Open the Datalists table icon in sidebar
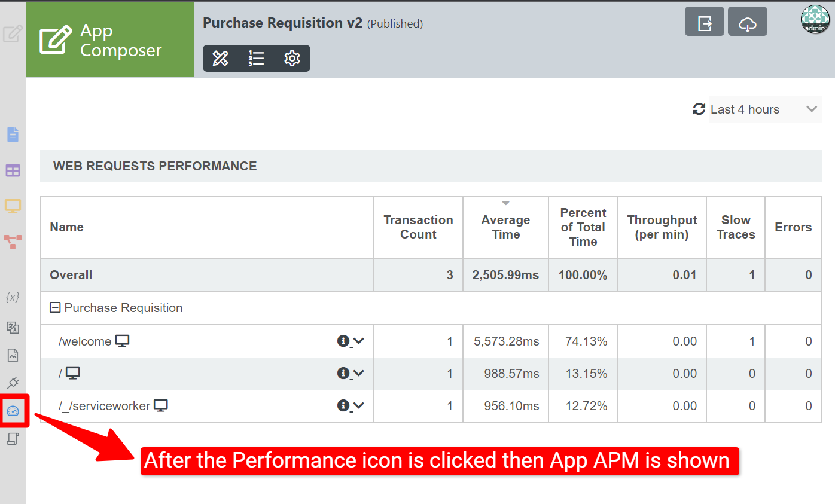 click(13, 171)
